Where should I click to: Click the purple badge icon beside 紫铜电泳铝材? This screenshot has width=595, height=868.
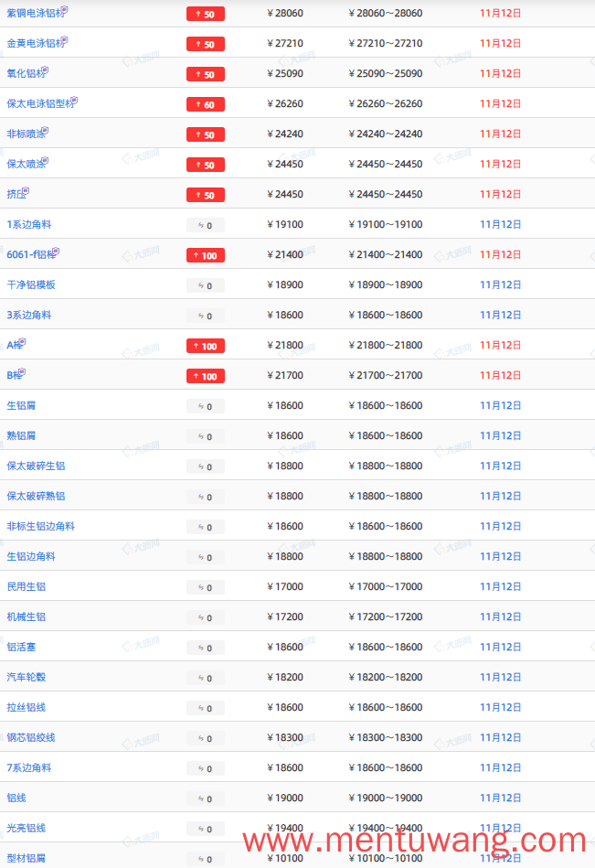(x=64, y=9)
